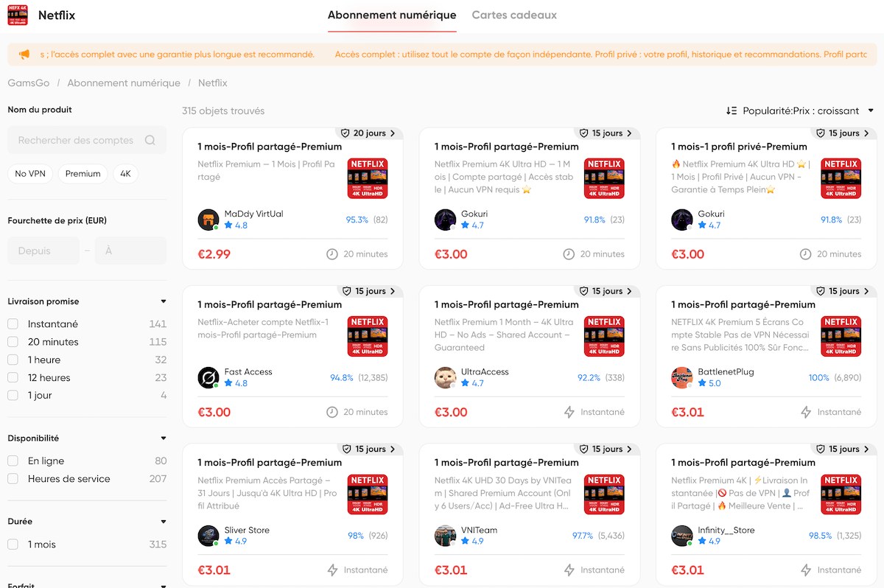This screenshot has height=588, width=884.
Task: Select the 12 heures delivery checkbox
Action: (x=13, y=377)
